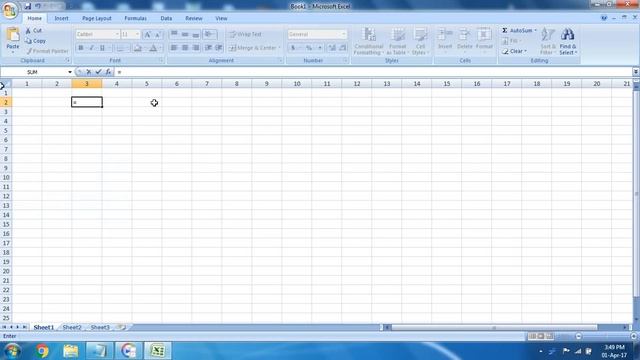640x360 pixels.
Task: Save workbook from Quick Access Toolbar
Action: (x=27, y=6)
